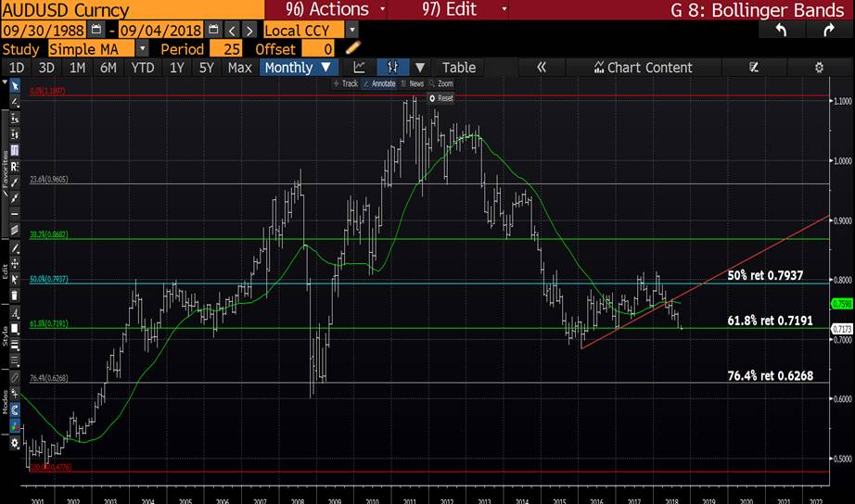Open the color palette mode icon
Screen dimensions: 855x504
(15, 425)
